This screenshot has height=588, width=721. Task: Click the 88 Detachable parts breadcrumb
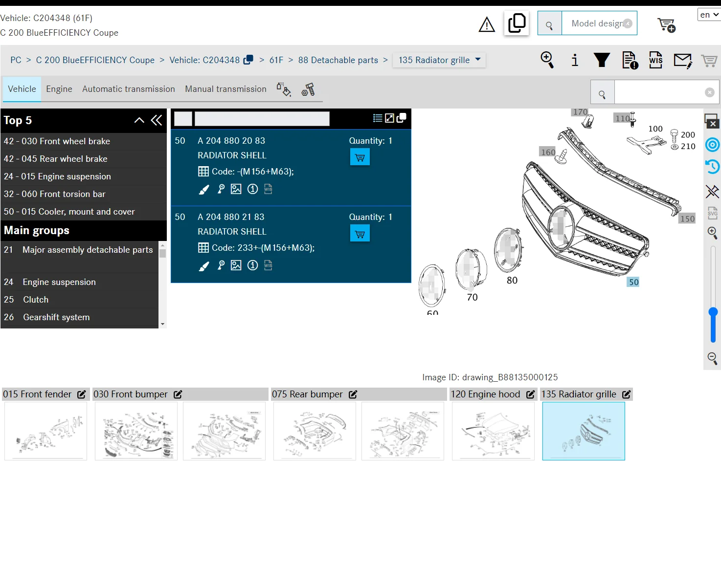338,60
